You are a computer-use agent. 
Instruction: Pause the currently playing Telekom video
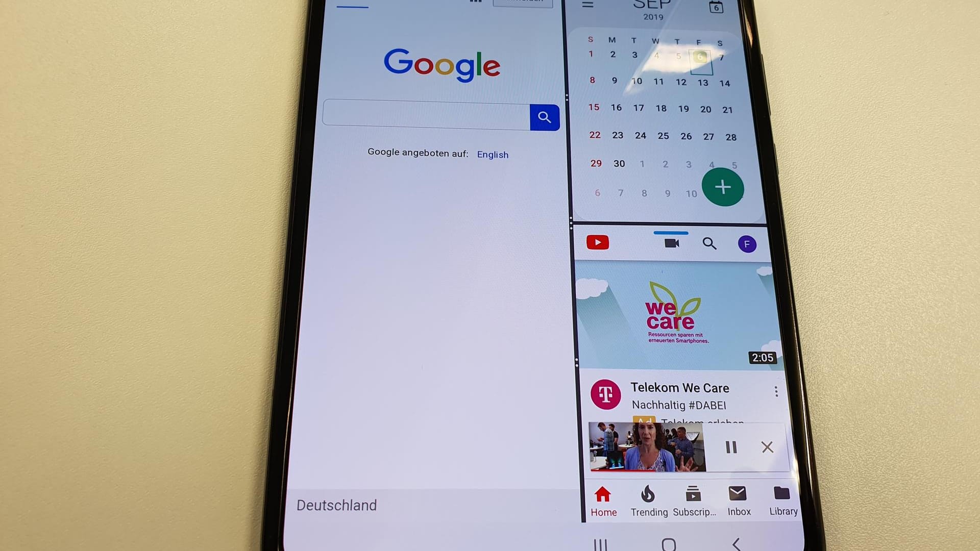point(732,447)
